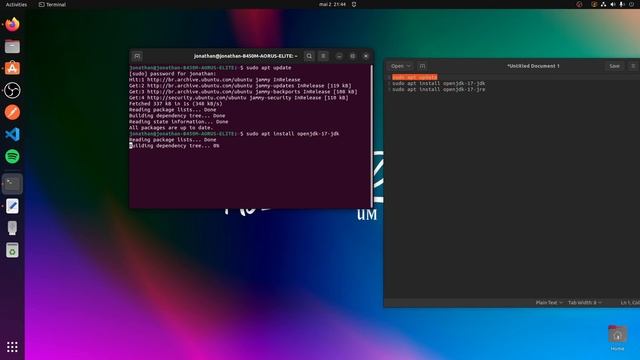Open the Files manager in dock
Viewport: 640px width, 360px height.
click(12, 47)
